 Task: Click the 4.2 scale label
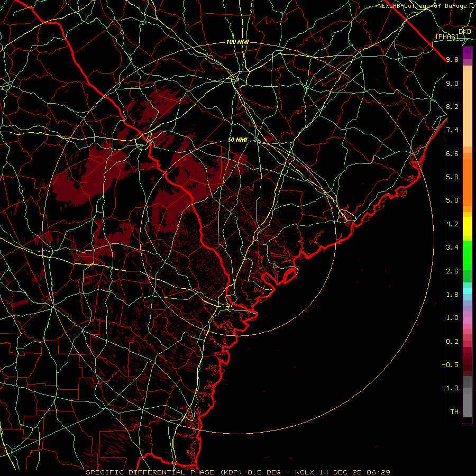tap(452, 224)
